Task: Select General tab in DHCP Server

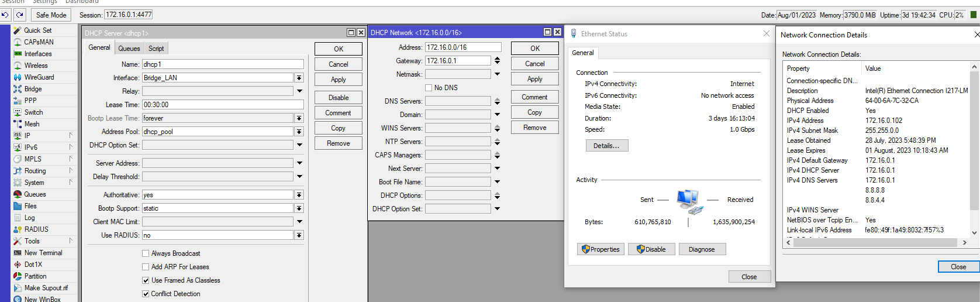Action: (x=99, y=47)
